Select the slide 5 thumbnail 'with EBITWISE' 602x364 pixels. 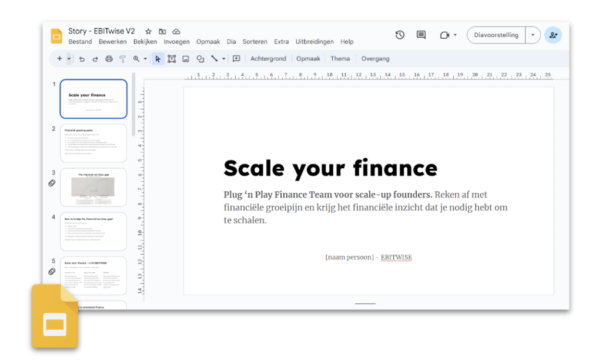(x=93, y=276)
